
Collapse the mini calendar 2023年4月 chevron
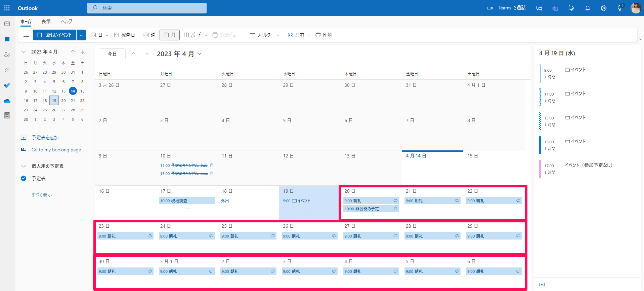24,52
